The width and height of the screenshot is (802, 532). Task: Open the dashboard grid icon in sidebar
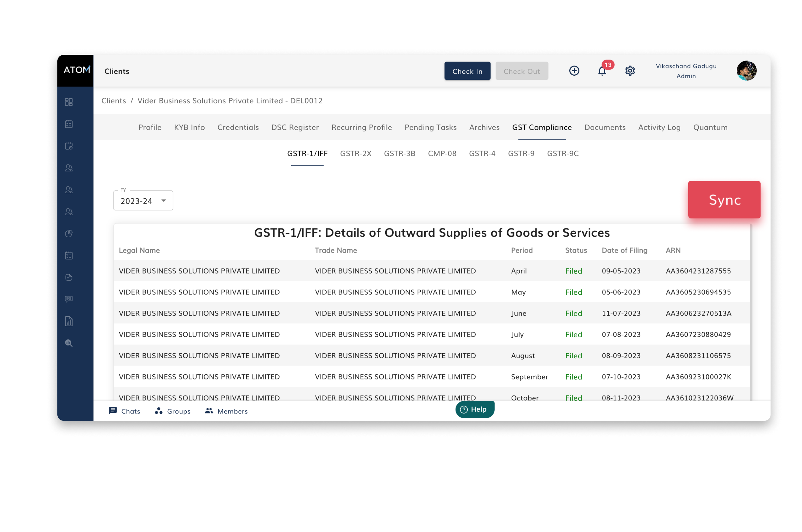click(x=69, y=102)
